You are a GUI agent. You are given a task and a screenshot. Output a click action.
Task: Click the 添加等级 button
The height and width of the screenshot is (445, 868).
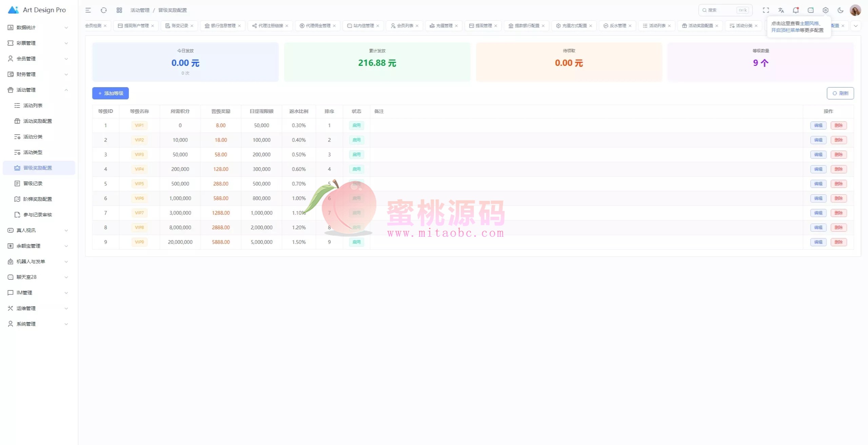[x=111, y=93]
